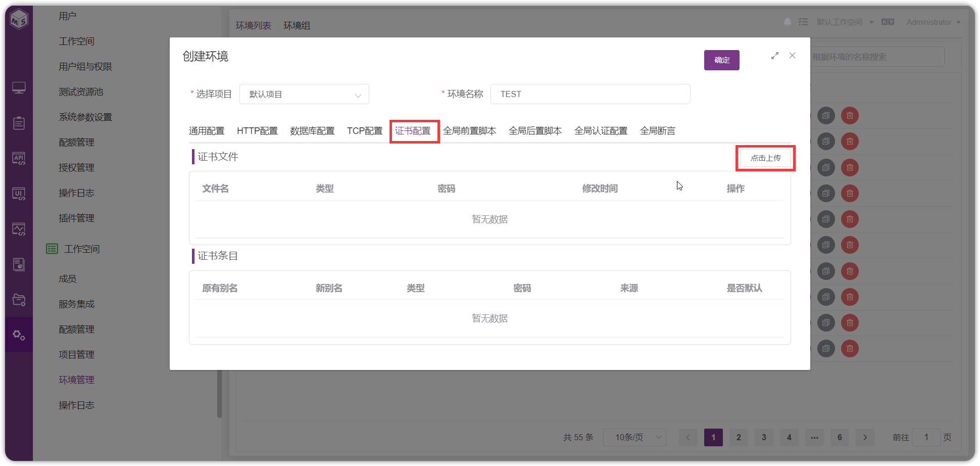980x466 pixels.
Task: Open the 全局认证配置 tab
Action: [x=601, y=131]
